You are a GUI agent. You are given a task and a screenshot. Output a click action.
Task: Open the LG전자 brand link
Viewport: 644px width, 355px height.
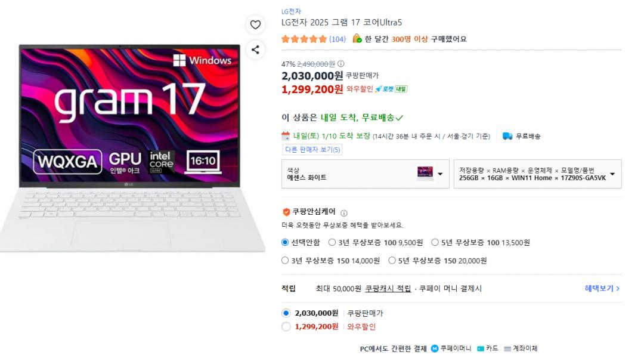(x=291, y=11)
